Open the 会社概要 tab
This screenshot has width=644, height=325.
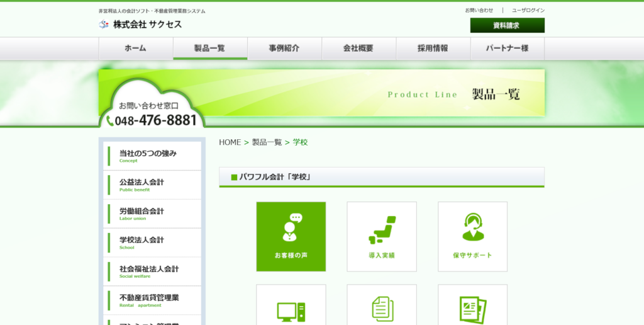click(358, 48)
